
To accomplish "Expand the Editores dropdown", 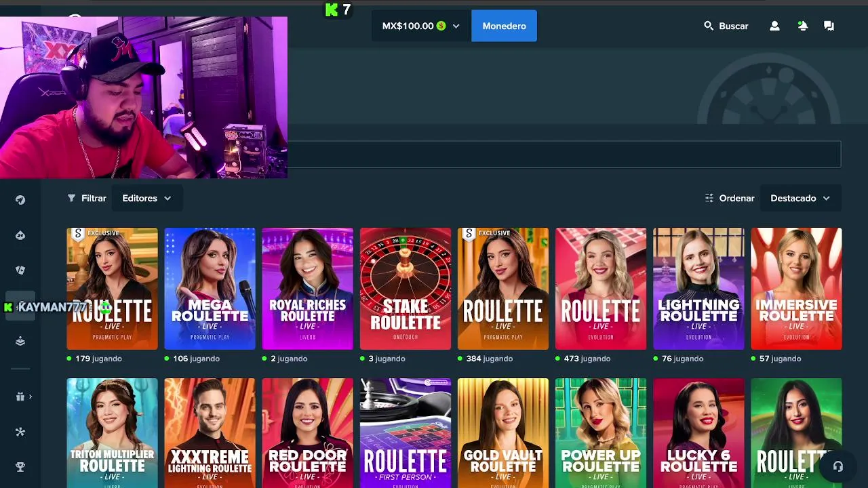I will [x=146, y=198].
